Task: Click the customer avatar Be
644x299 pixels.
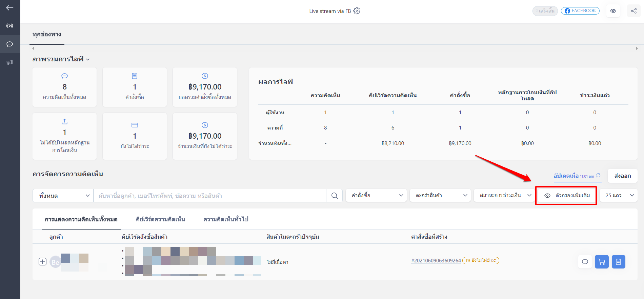Action: [x=55, y=262]
